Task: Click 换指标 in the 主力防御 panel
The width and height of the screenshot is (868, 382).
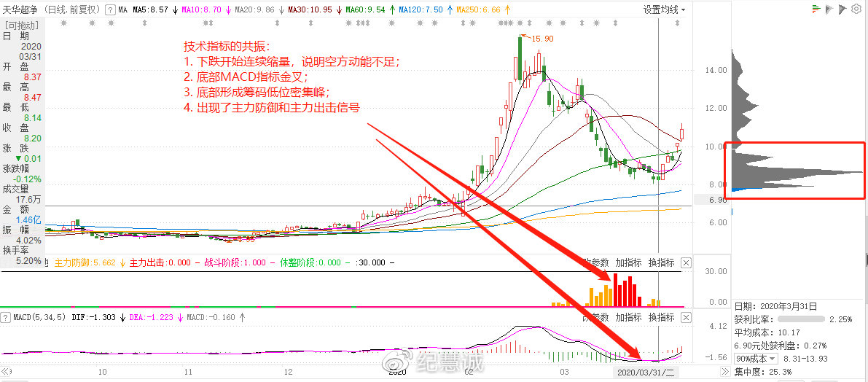Action: pos(661,262)
